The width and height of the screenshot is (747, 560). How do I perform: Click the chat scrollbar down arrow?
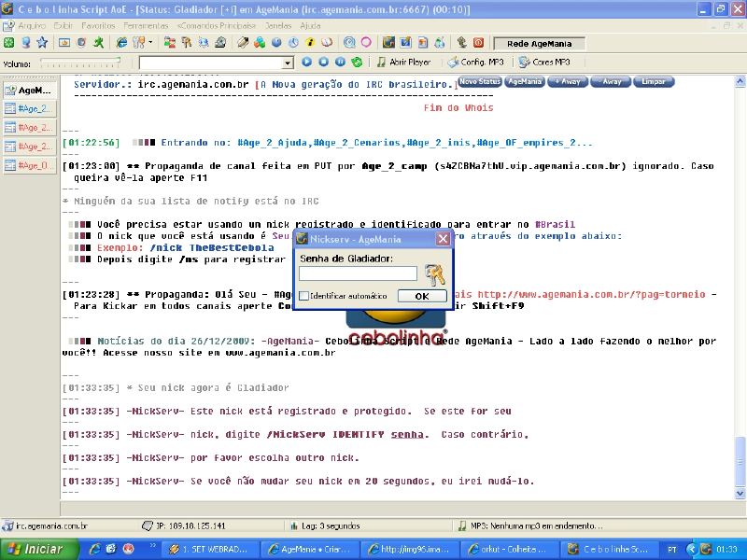[x=740, y=494]
